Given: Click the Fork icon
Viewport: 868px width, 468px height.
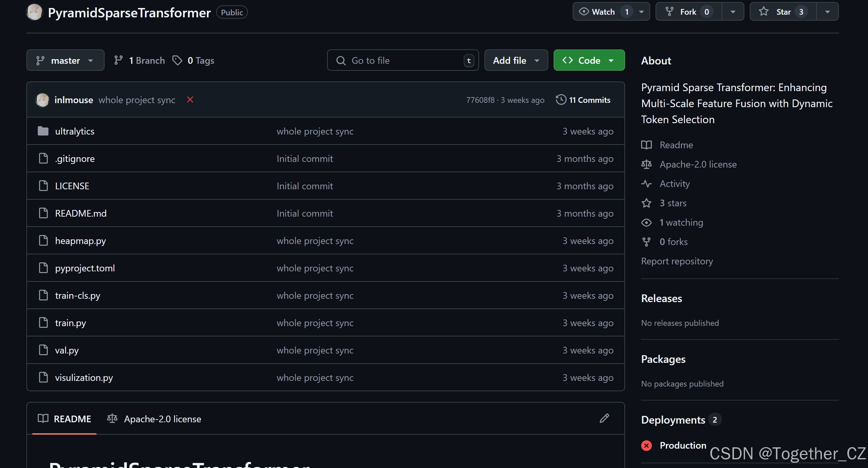Looking at the screenshot, I should tap(669, 11).
